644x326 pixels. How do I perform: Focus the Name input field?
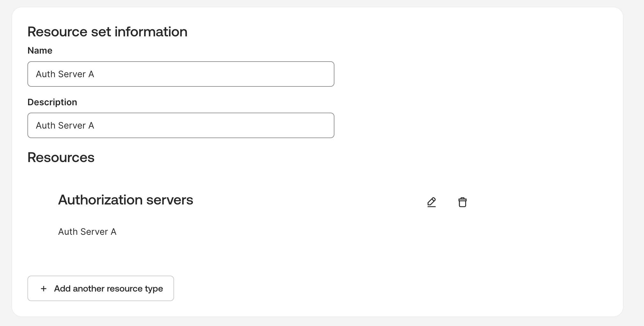181,74
